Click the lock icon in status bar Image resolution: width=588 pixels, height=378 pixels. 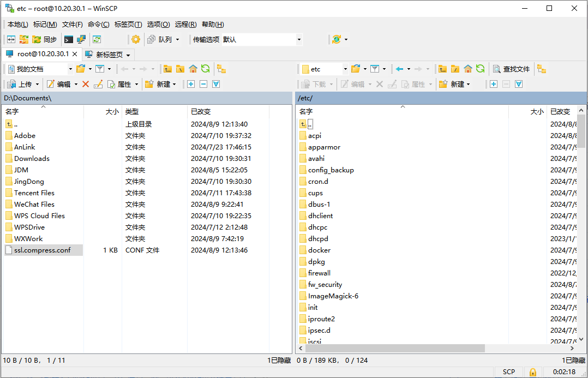[532, 371]
